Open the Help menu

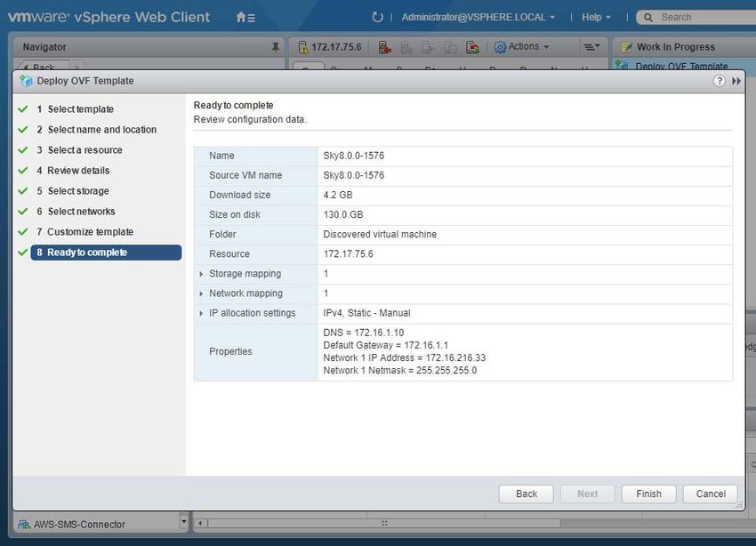pyautogui.click(x=596, y=17)
